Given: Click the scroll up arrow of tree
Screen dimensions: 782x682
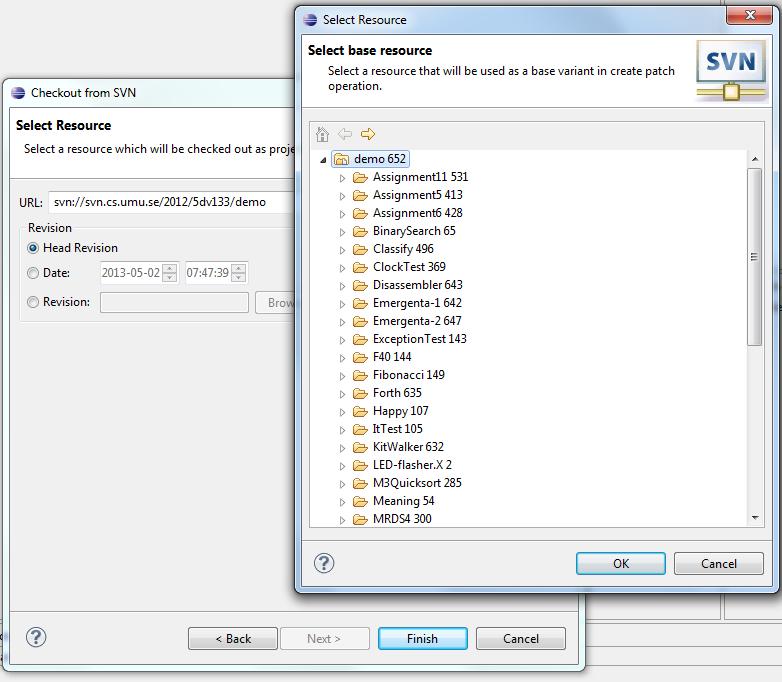Looking at the screenshot, I should [x=755, y=159].
